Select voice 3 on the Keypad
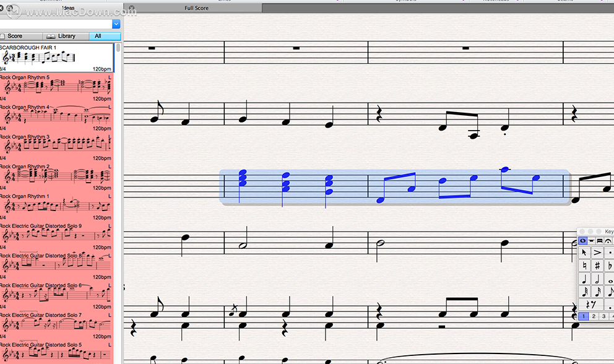This screenshot has width=614, height=364. (604, 316)
